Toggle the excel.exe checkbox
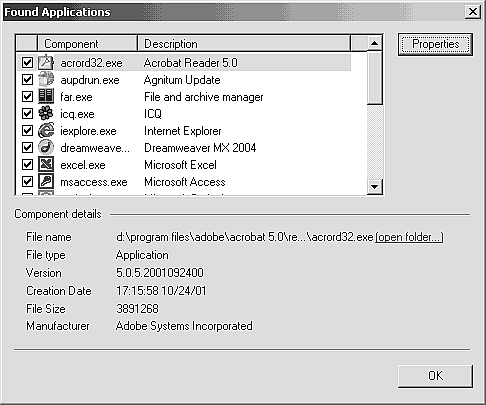 point(27,164)
